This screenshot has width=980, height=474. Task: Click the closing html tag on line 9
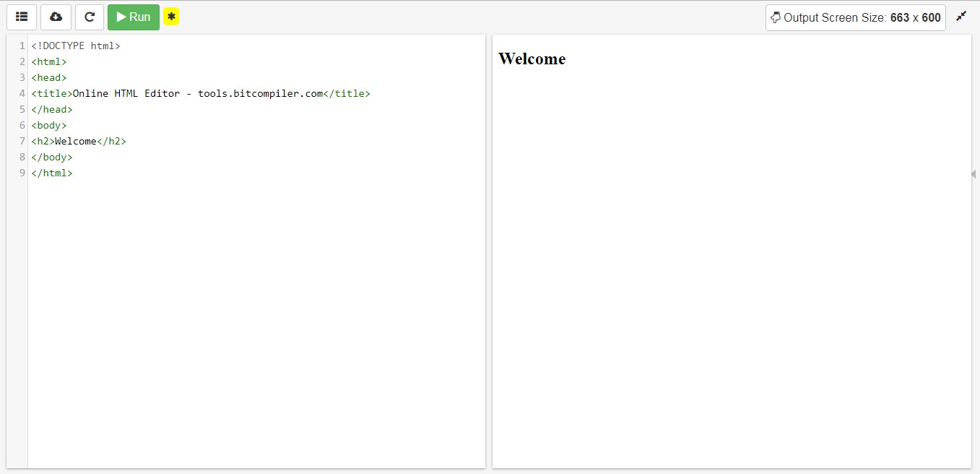click(51, 173)
